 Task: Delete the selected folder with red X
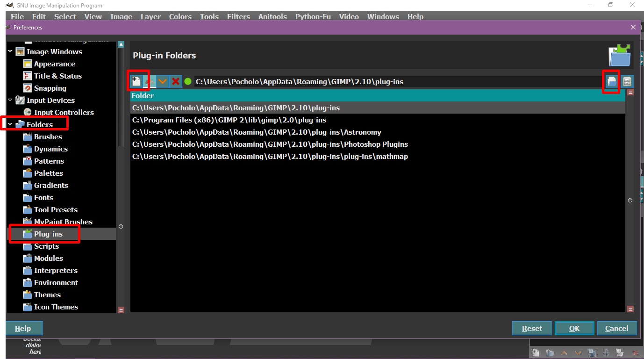pyautogui.click(x=176, y=81)
